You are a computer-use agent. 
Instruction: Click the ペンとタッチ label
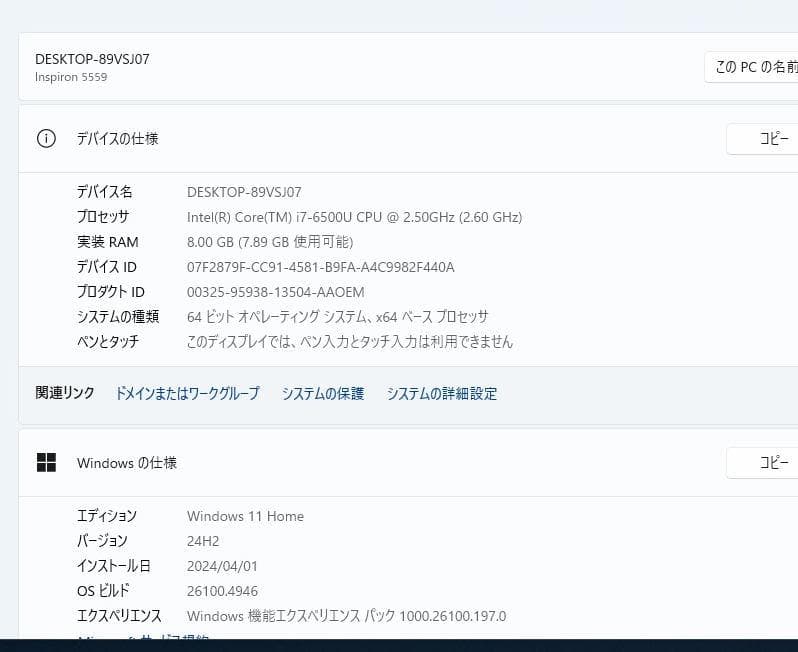point(108,342)
